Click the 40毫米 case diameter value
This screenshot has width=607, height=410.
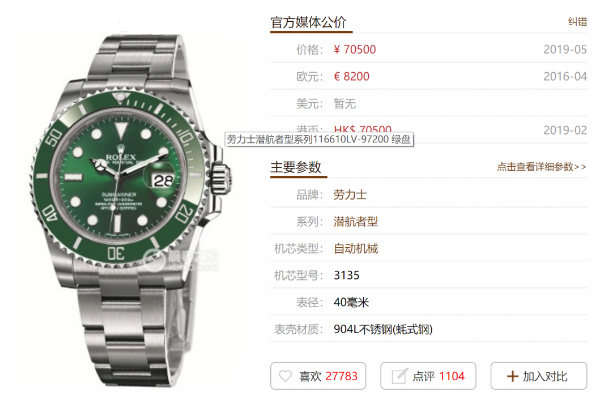click(x=351, y=302)
